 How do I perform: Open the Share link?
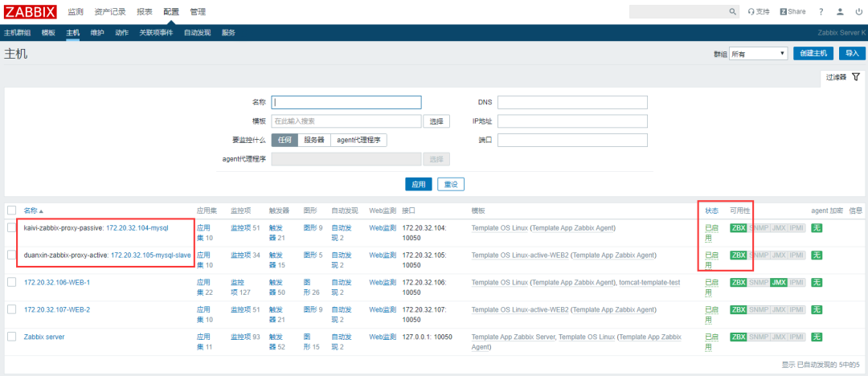(792, 11)
